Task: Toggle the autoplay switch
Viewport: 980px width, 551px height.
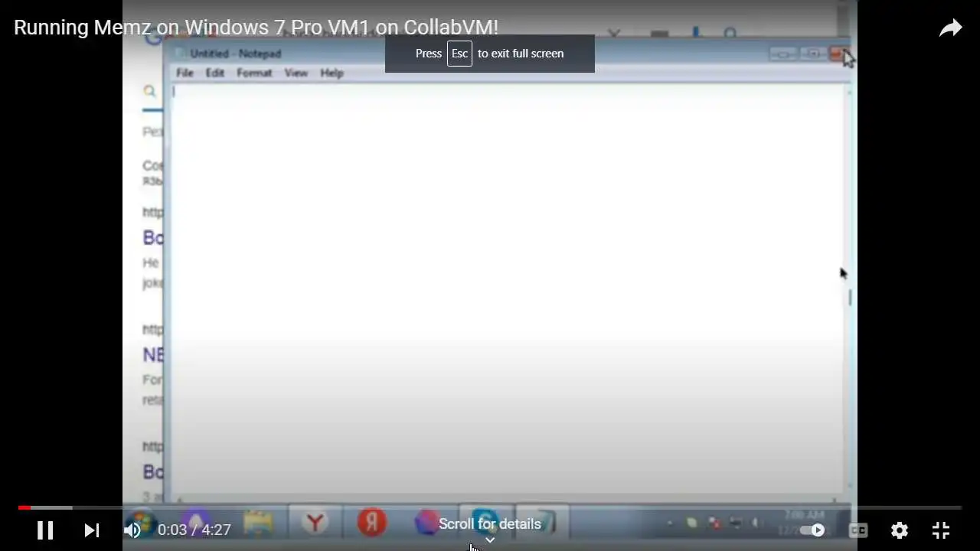Action: tap(812, 530)
